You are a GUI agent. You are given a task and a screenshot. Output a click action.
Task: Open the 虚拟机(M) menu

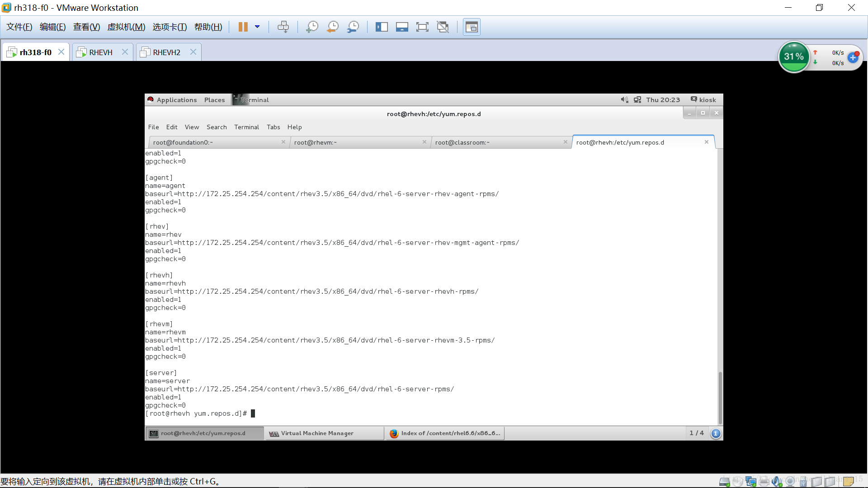126,27
